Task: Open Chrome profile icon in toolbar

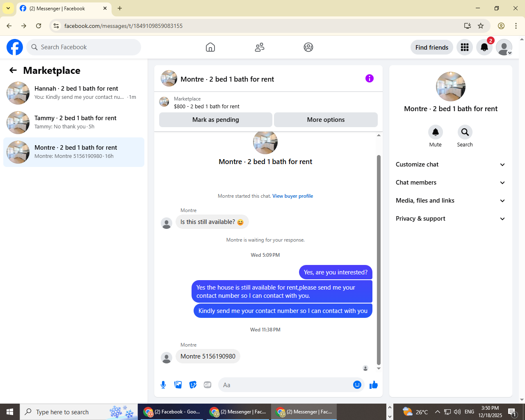Action: pyautogui.click(x=501, y=26)
